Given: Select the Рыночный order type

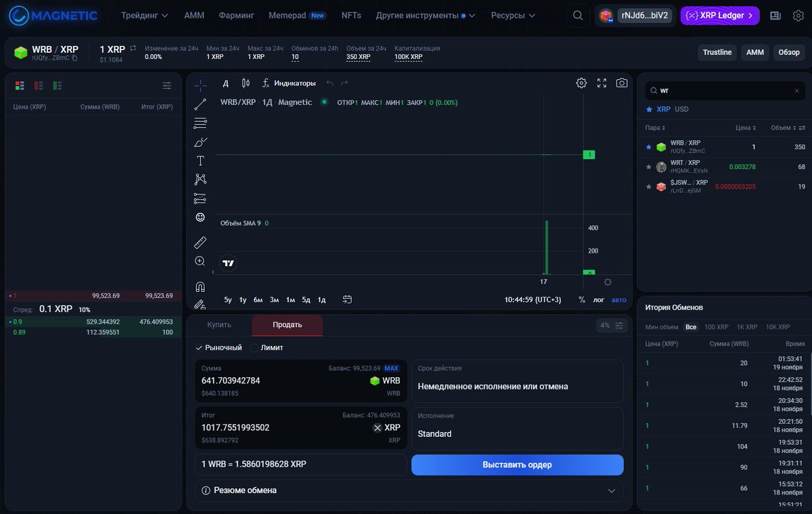Looking at the screenshot, I should [x=219, y=347].
